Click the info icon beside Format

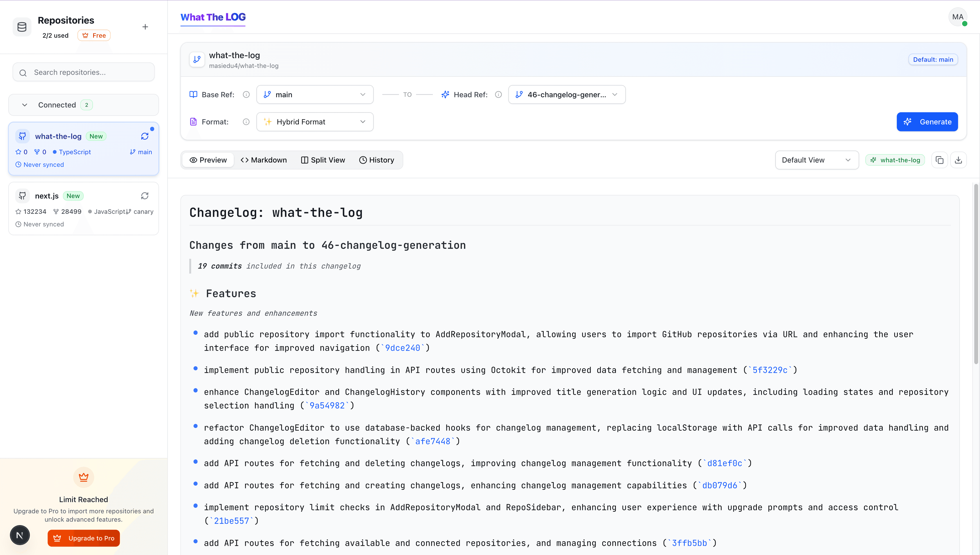[246, 122]
